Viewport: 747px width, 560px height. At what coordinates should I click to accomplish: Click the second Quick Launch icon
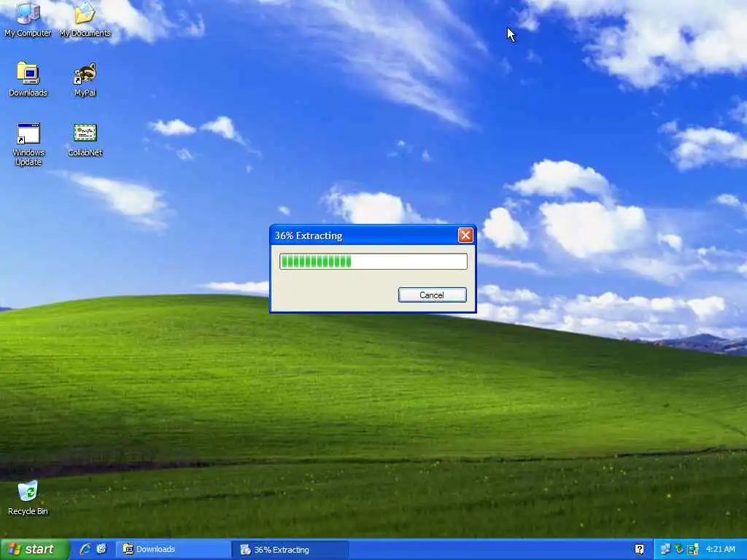pos(102,549)
